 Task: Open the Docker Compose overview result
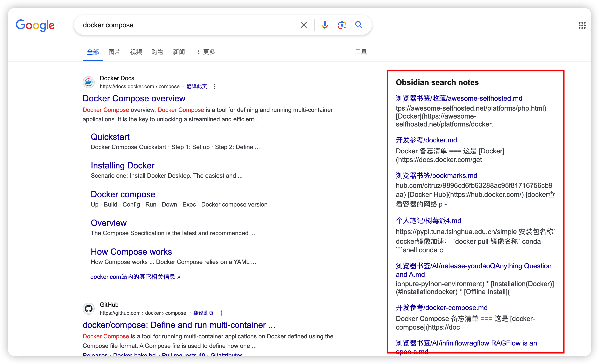point(134,98)
